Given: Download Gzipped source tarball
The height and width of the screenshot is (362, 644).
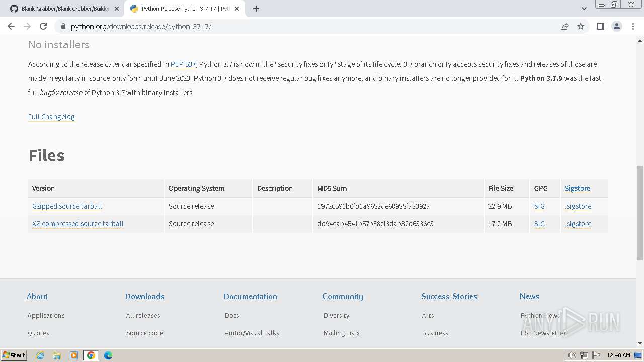Looking at the screenshot, I should (x=67, y=206).
